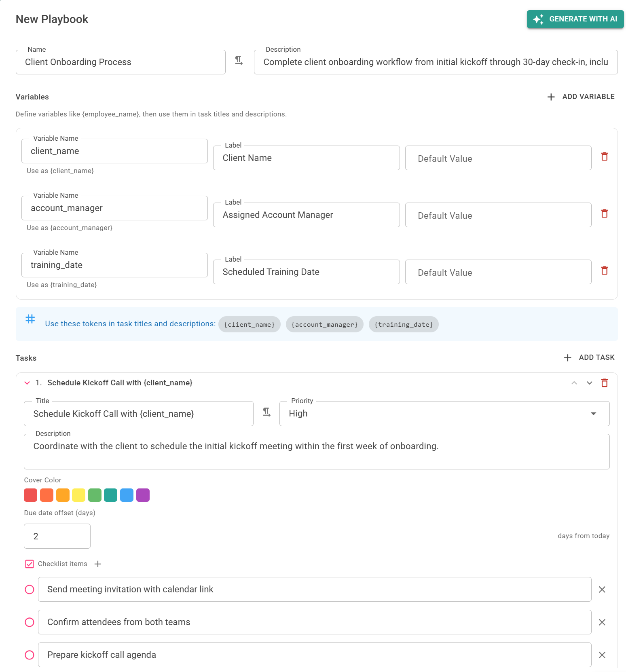Delete the training_date variable
The image size is (626, 672).
[x=605, y=270]
